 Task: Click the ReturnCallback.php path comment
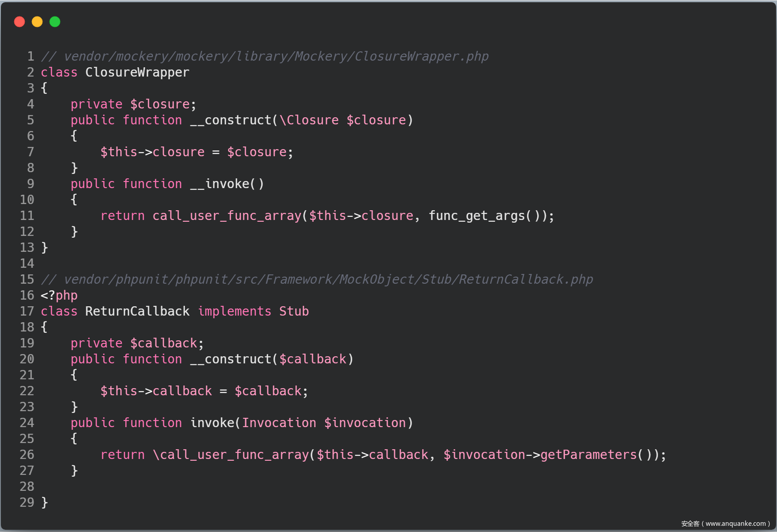[317, 280]
